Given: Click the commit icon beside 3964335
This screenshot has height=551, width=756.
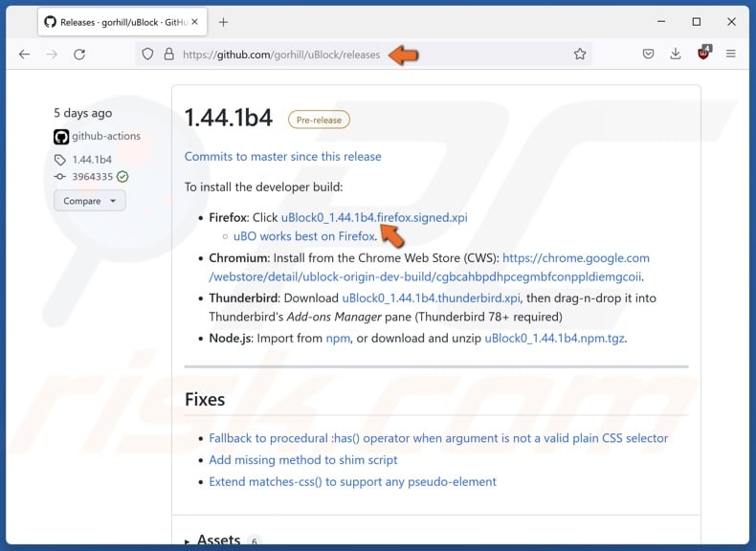Looking at the screenshot, I should pyautogui.click(x=59, y=177).
